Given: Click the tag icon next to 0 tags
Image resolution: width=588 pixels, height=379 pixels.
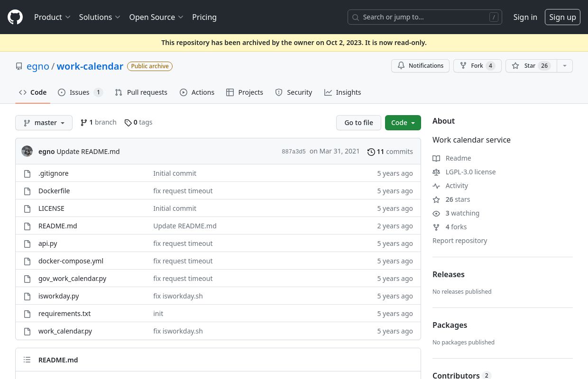Looking at the screenshot, I should [x=128, y=123].
